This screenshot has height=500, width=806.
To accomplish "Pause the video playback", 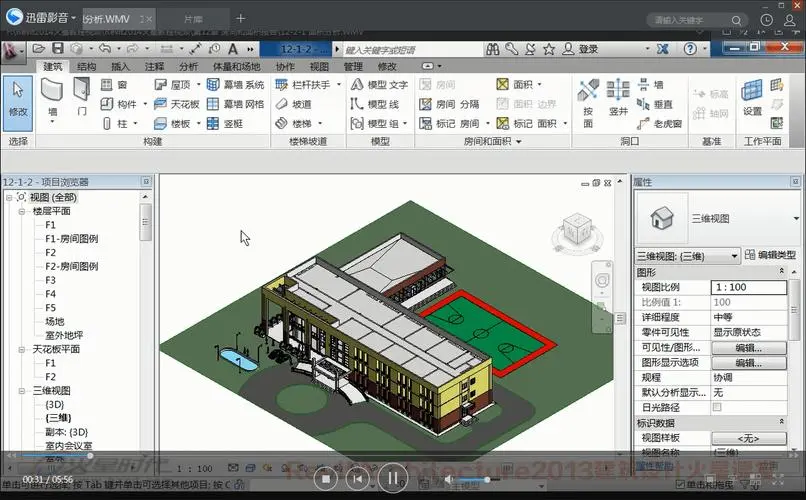I will click(394, 479).
